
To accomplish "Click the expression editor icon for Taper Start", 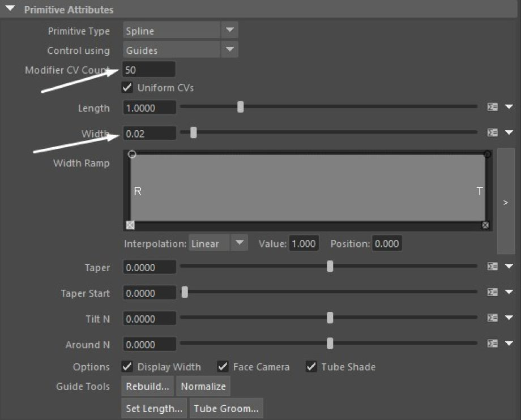I will (x=492, y=293).
